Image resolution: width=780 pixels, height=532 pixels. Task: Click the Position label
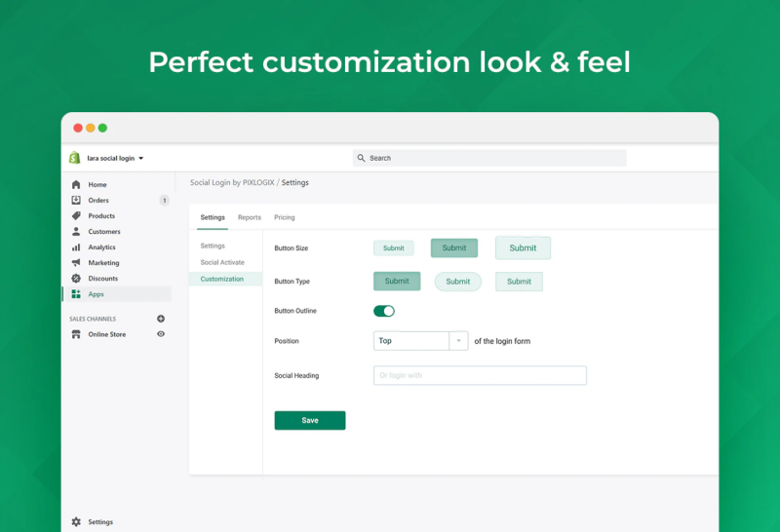click(x=287, y=341)
